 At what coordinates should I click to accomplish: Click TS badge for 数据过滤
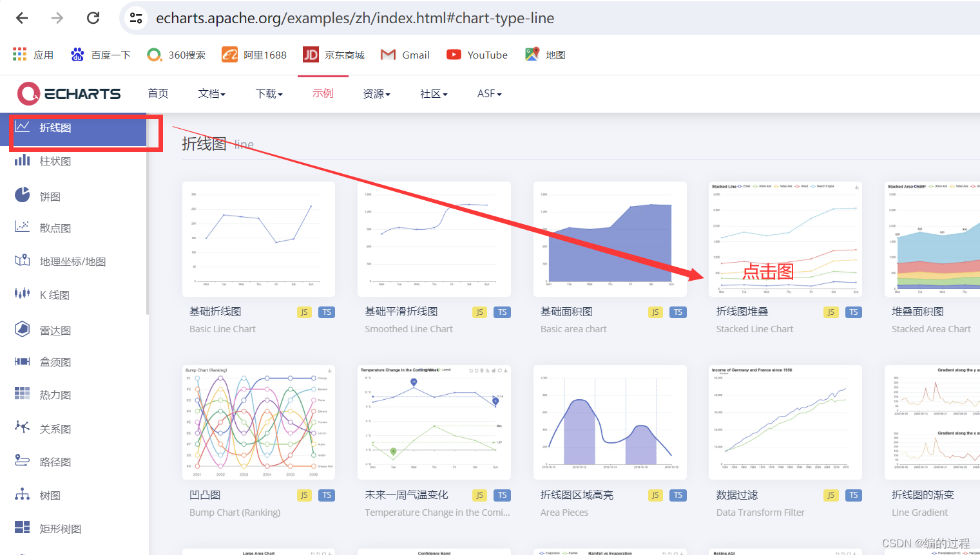coord(854,495)
